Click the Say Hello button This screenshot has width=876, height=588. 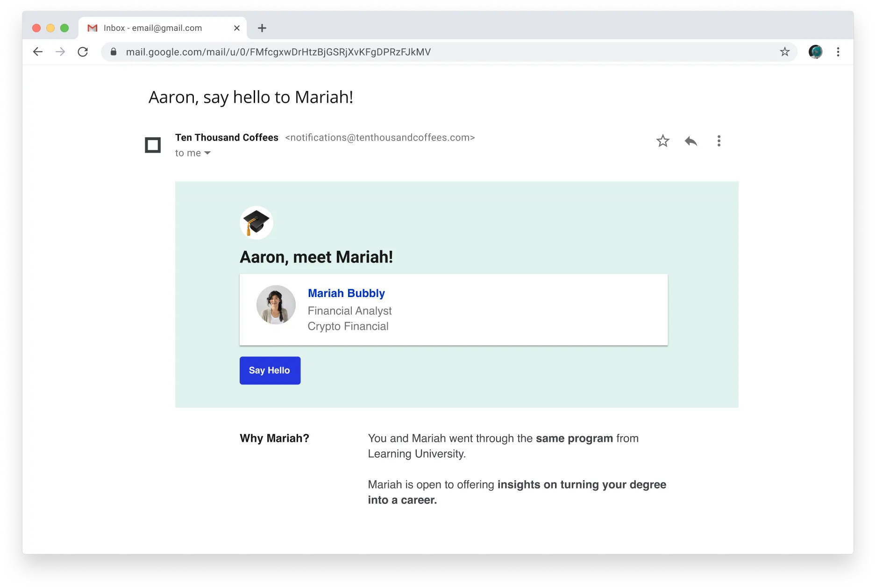tap(270, 371)
